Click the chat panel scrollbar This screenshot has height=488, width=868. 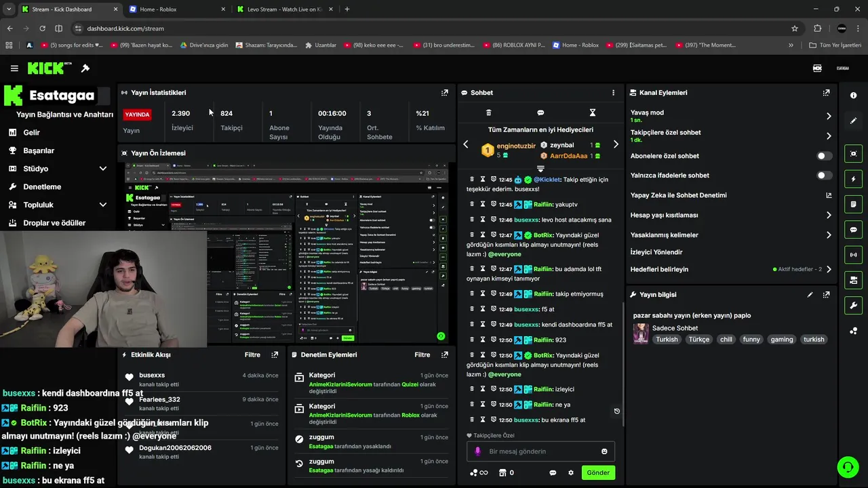(x=623, y=364)
